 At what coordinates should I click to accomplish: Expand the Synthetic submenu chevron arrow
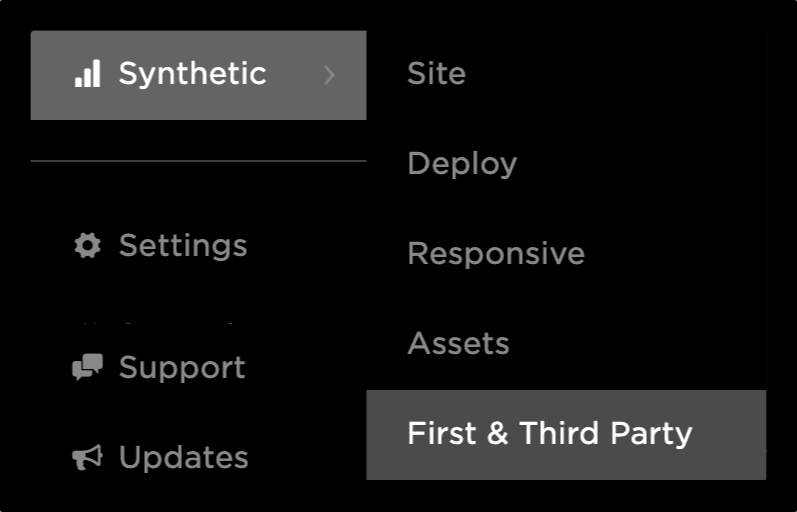click(x=330, y=74)
